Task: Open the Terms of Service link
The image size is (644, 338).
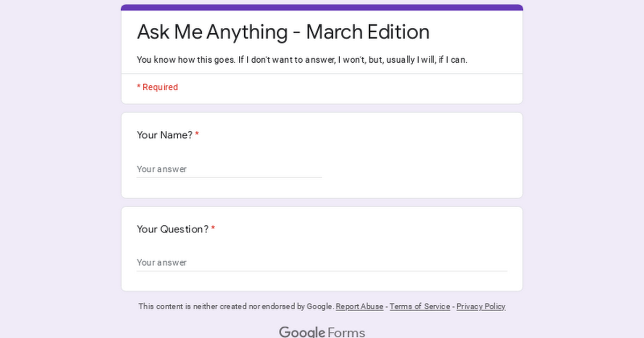Action: [x=420, y=306]
